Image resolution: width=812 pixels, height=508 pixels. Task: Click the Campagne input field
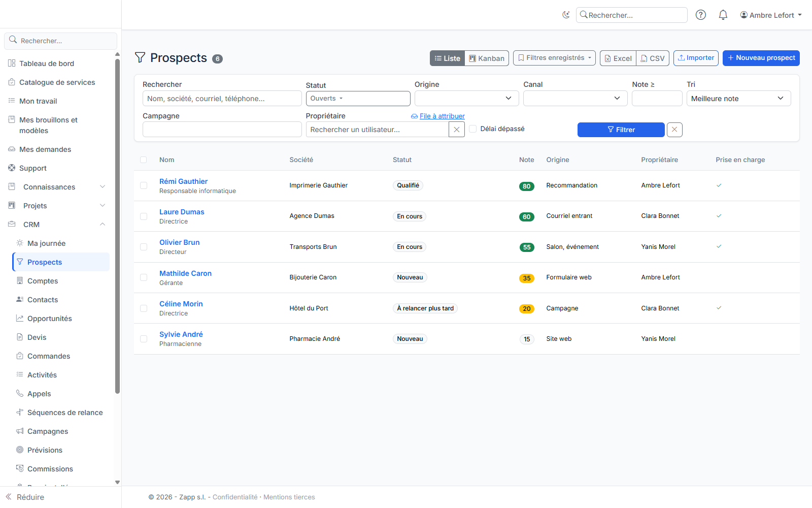coord(222,130)
